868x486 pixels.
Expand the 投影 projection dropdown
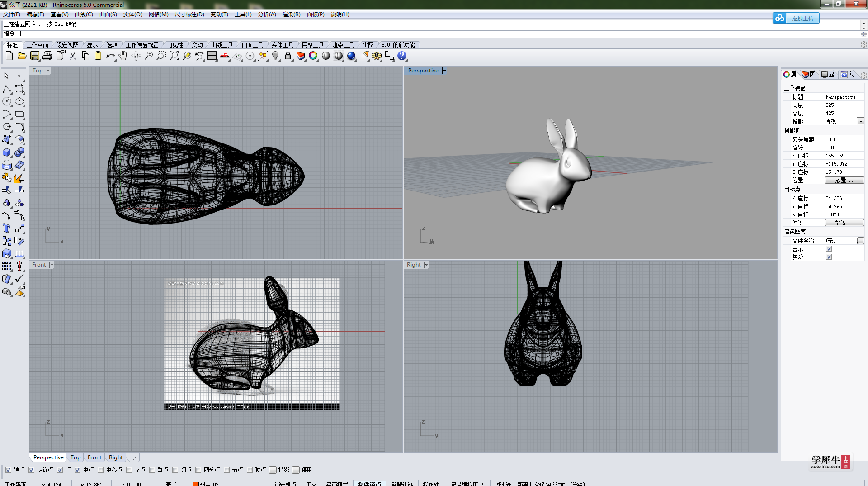(861, 121)
